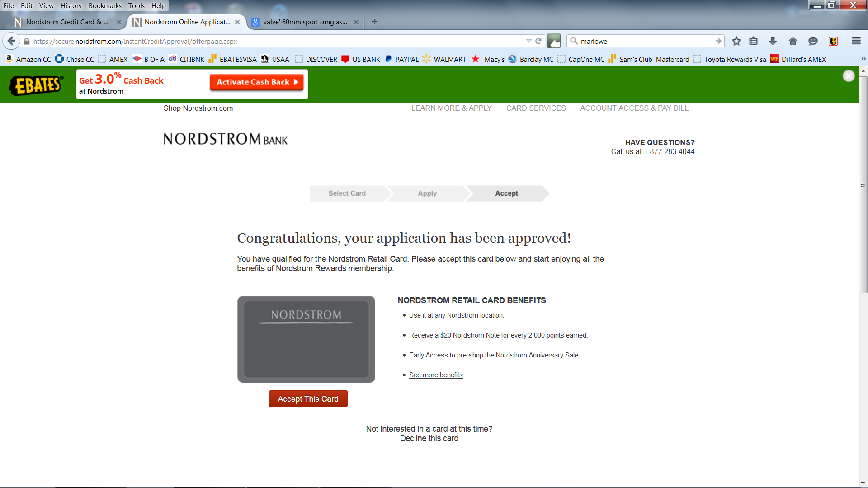Select the CARD SERVICES tab
The image size is (868, 488).
536,108
